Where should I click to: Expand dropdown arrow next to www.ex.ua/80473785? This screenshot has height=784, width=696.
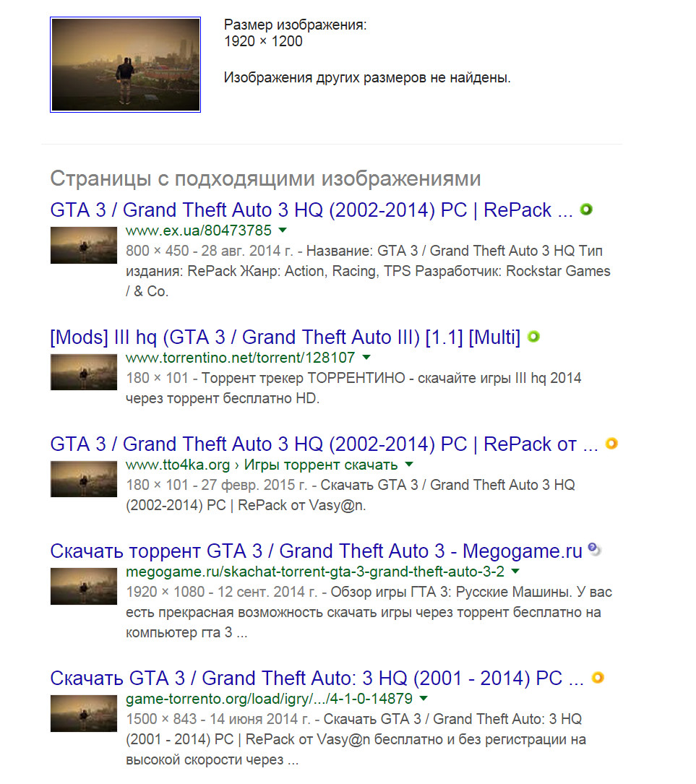coord(283,231)
